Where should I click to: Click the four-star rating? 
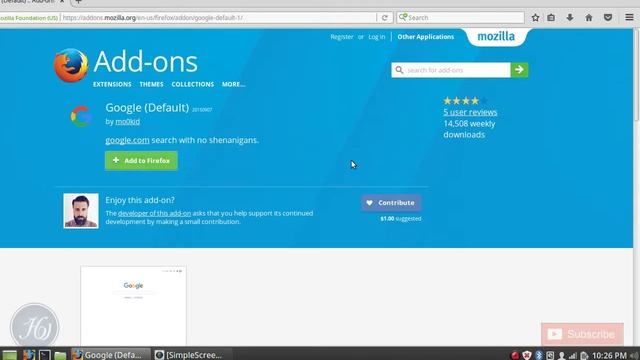click(465, 100)
